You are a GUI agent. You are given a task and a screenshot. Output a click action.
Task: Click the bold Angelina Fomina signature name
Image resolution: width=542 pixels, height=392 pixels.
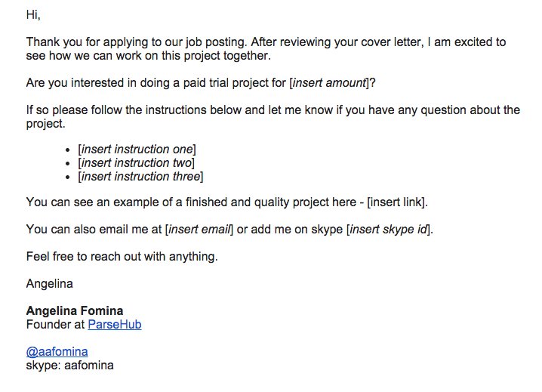[x=75, y=311]
